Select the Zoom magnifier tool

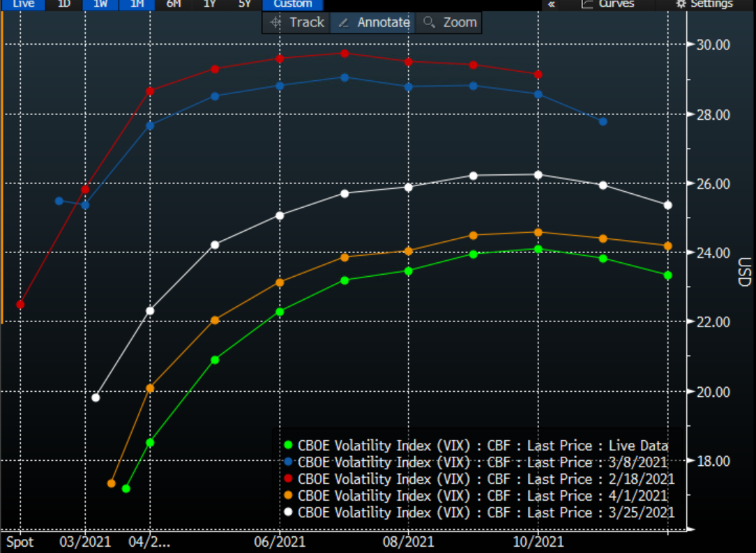click(x=448, y=22)
